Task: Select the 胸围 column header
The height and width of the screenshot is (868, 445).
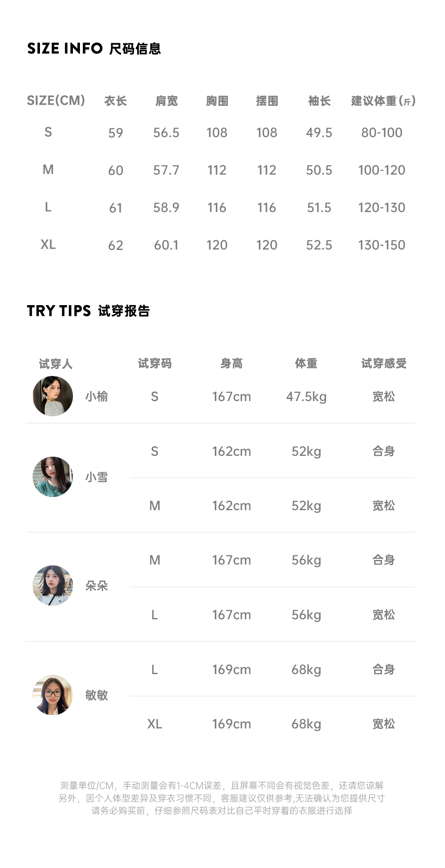Action: (217, 101)
